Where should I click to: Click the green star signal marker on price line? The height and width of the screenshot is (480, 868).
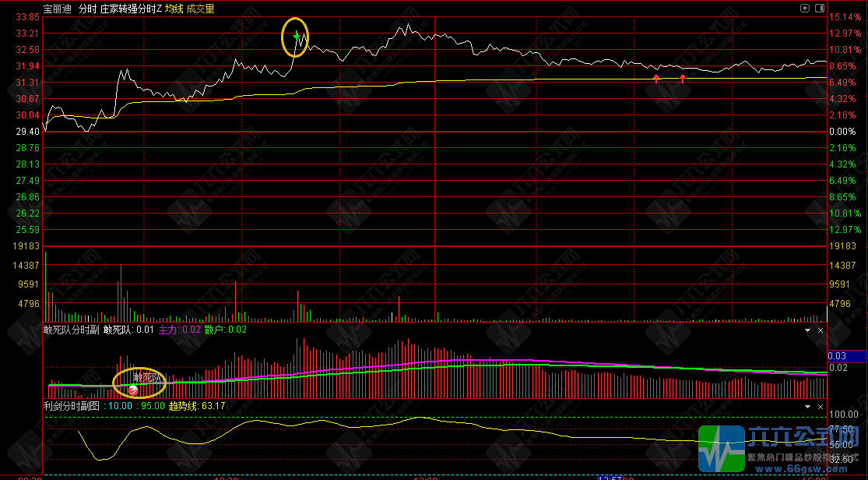tap(296, 36)
